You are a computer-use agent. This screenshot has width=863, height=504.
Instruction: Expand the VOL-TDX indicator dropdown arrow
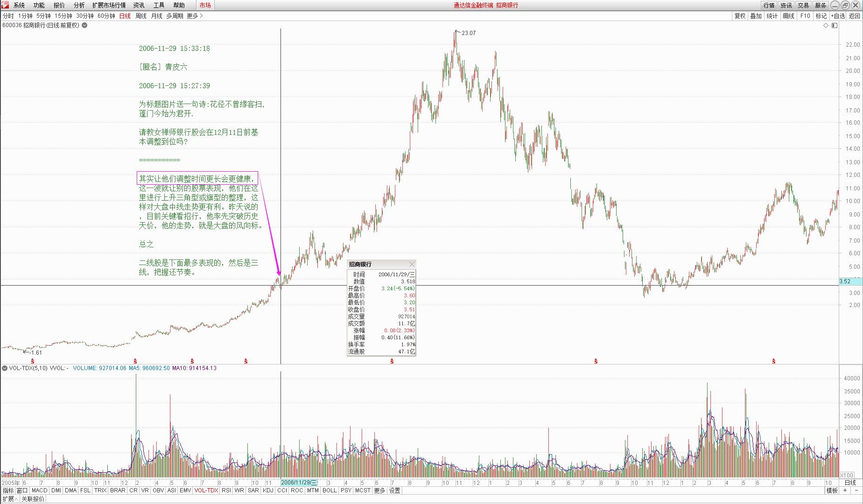coord(5,368)
